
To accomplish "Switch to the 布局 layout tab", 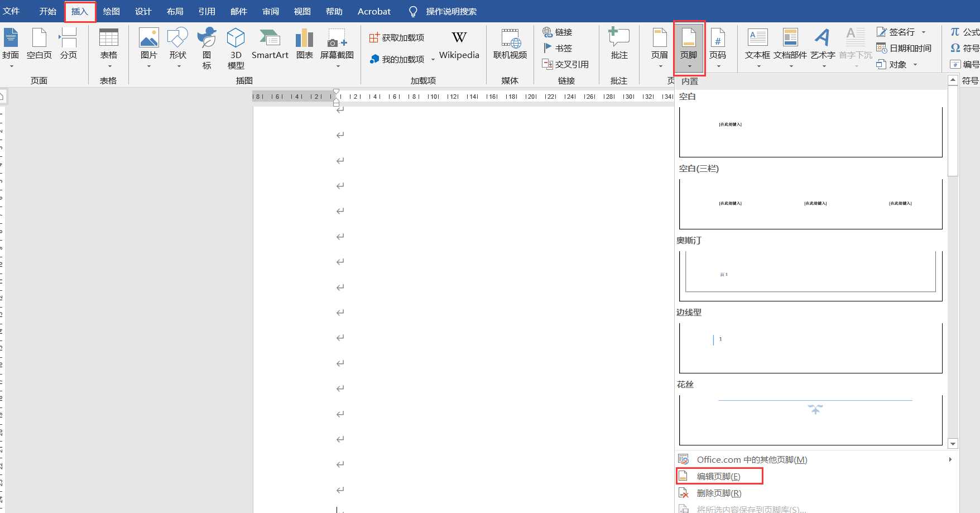I will click(x=175, y=12).
